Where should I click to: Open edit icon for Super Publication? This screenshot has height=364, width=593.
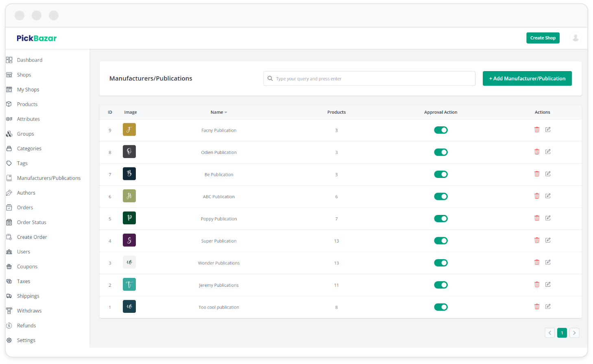[548, 240]
